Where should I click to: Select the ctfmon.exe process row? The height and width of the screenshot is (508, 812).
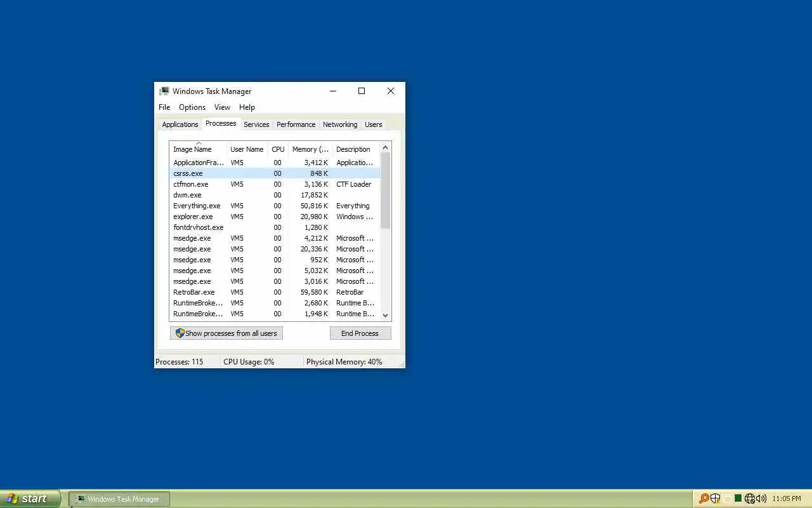point(275,184)
